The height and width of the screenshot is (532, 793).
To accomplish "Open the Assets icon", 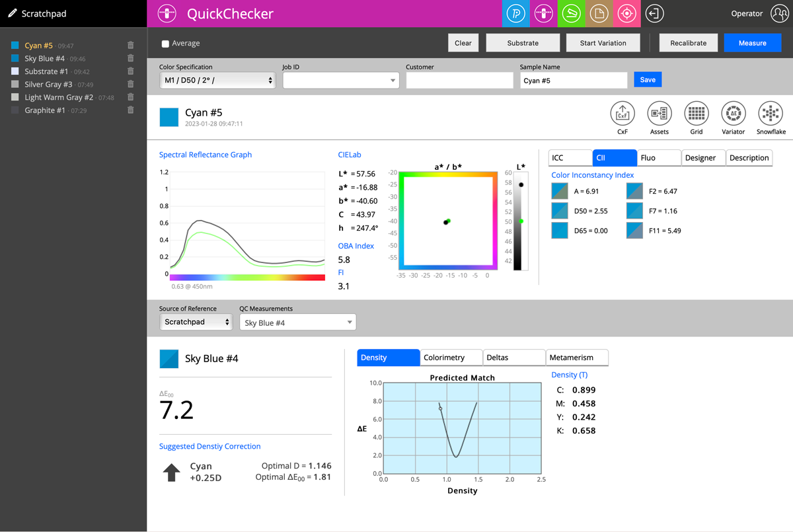I will click(659, 114).
